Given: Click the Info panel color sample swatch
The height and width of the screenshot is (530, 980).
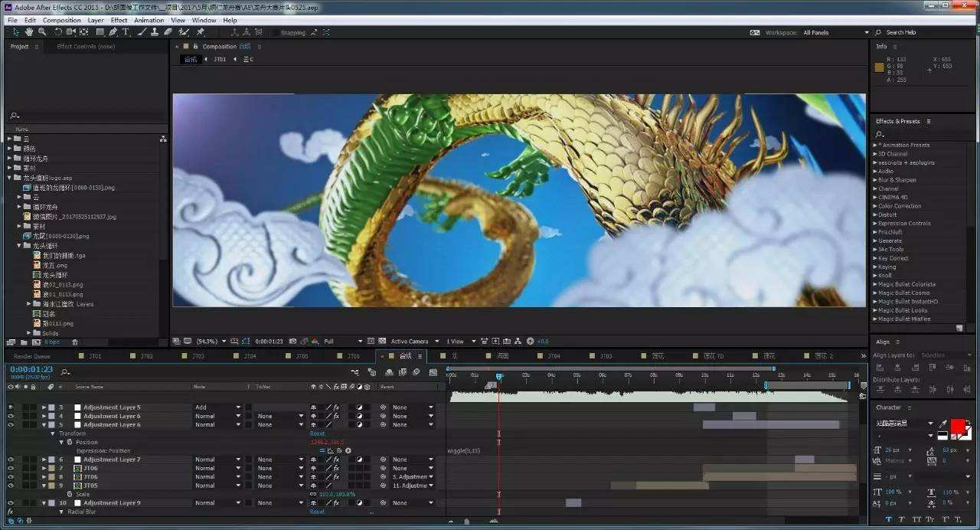Looking at the screenshot, I should tap(879, 67).
